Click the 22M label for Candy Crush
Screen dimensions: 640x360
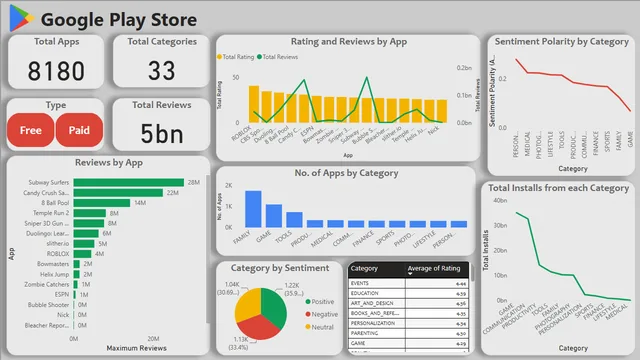pos(172,193)
